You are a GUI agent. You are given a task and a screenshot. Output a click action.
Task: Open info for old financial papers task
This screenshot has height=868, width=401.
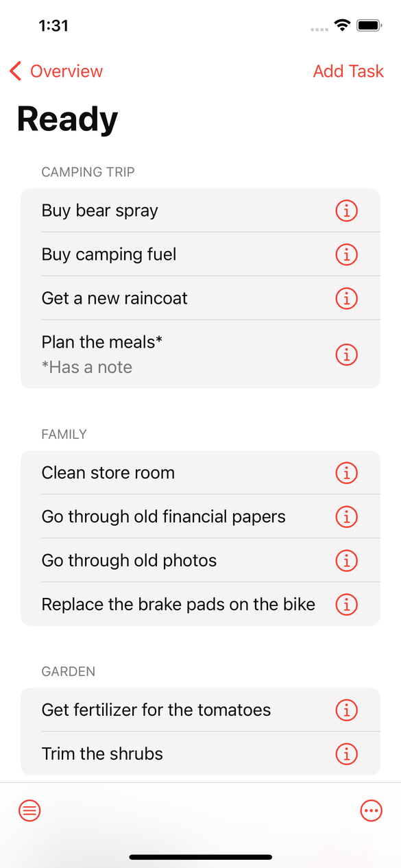point(346,516)
